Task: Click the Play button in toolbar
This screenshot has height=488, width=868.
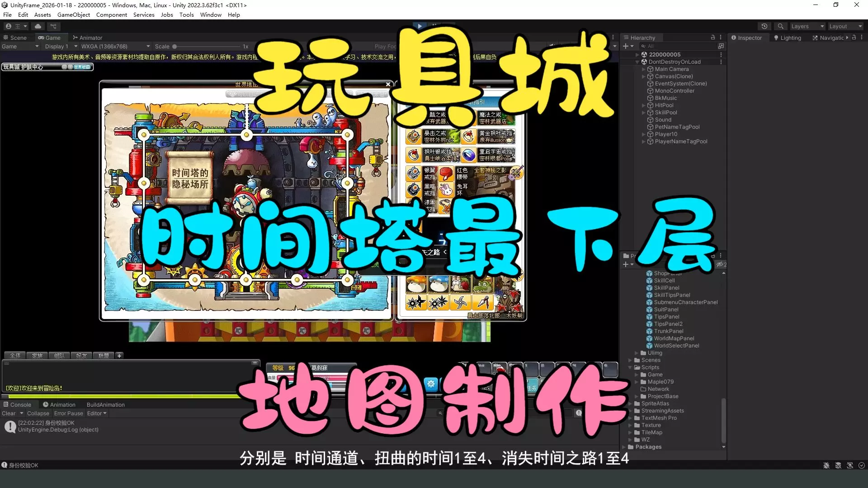Action: click(x=420, y=26)
